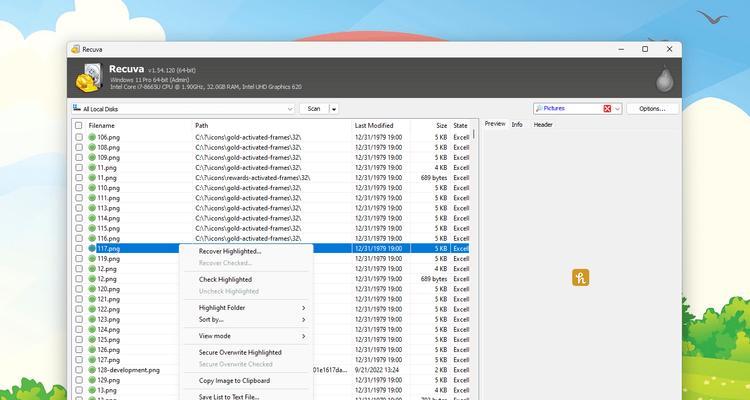Sort by the State column header

(461, 125)
